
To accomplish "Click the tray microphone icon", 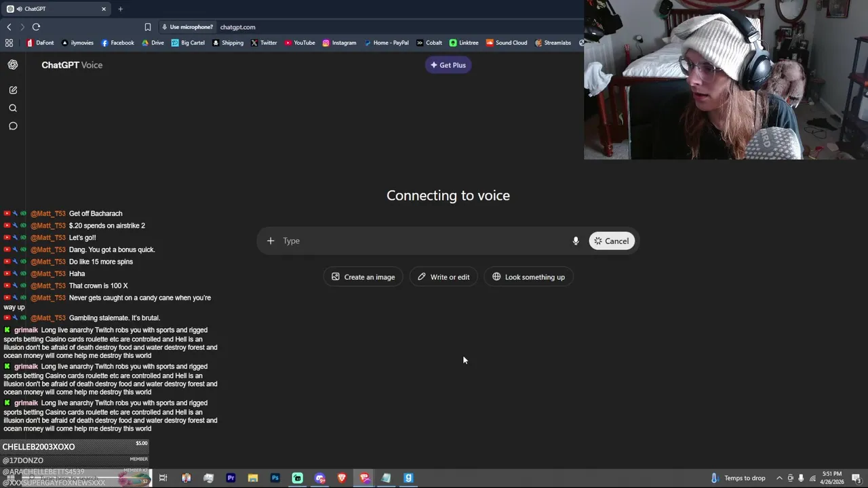I will [x=801, y=478].
